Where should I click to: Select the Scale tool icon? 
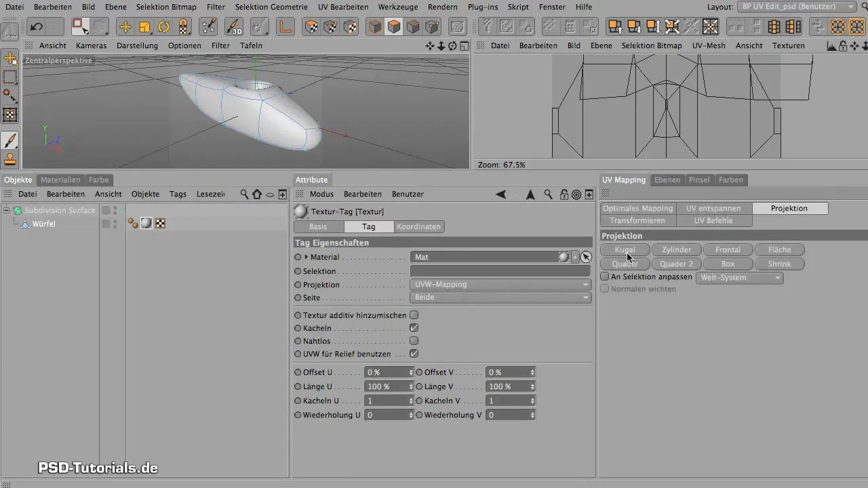coord(144,27)
